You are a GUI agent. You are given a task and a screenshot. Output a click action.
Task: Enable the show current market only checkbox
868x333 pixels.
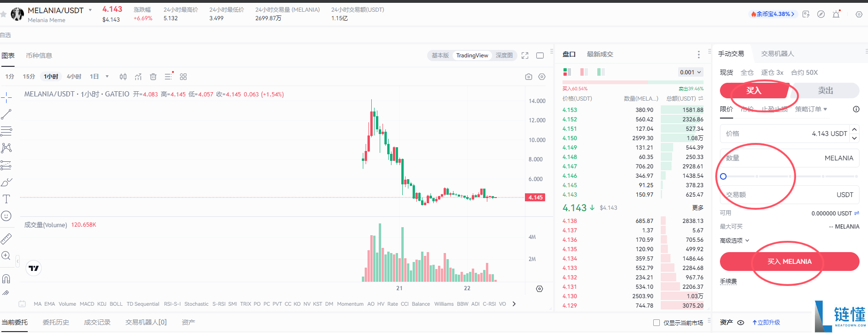657,323
